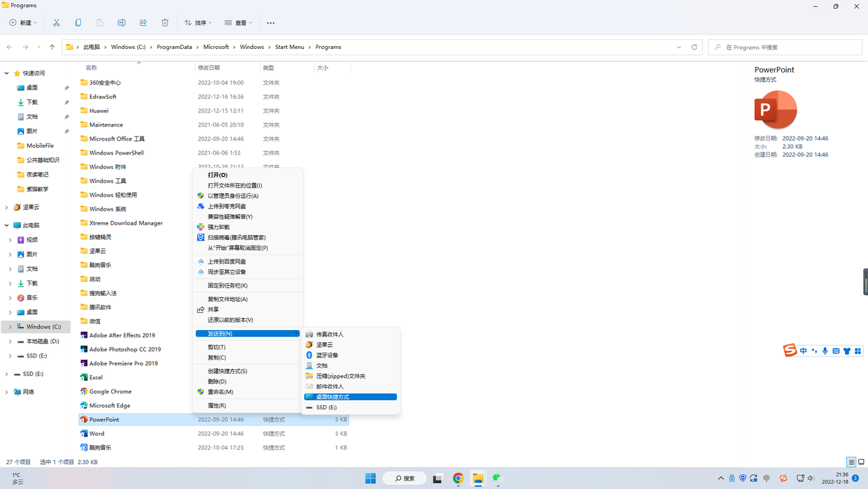The height and width of the screenshot is (489, 868).
Task: Select 桌面快捷方式 in the 发送到 submenu
Action: [x=335, y=396]
